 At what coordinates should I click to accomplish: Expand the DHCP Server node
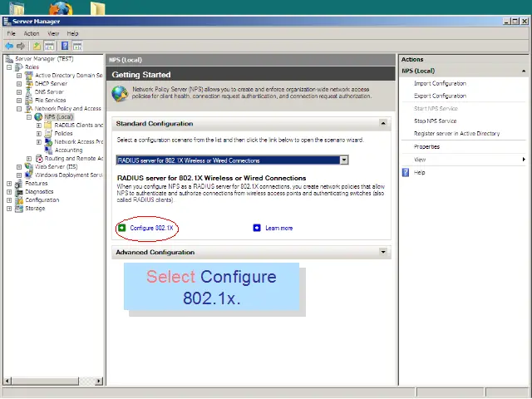coord(19,84)
